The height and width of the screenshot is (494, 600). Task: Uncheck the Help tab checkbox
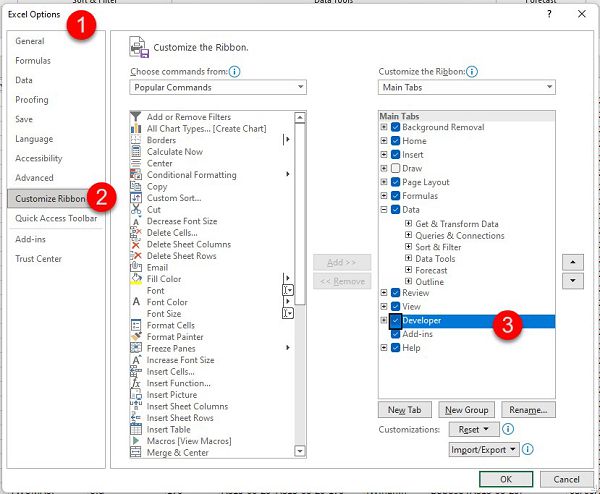click(x=395, y=347)
